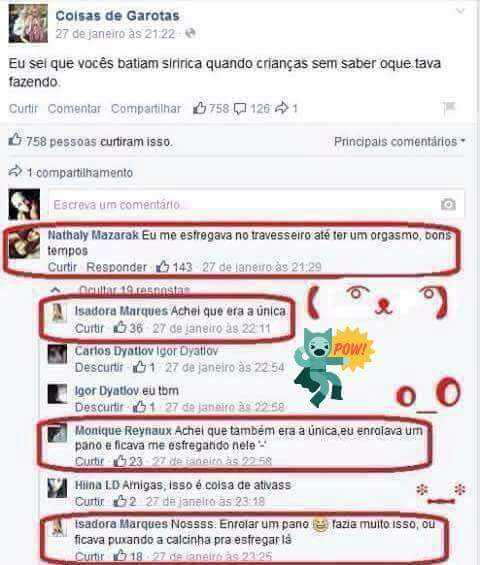Viewport: 480px width, 565px height.
Task: Click Compartilhar under the main post
Action: click(146, 109)
